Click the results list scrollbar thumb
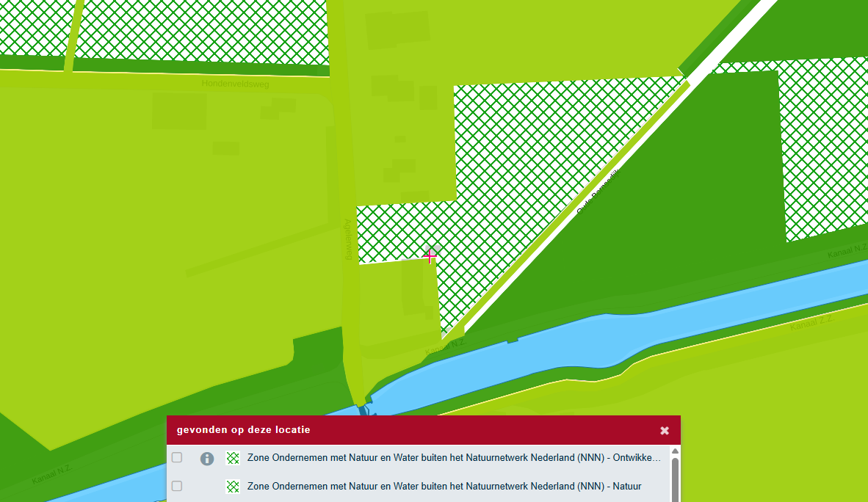The height and width of the screenshot is (502, 868). point(675,479)
